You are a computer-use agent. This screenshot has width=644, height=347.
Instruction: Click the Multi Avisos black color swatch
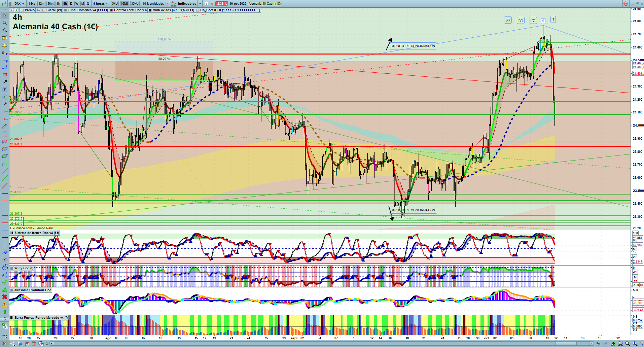[x=150, y=10]
